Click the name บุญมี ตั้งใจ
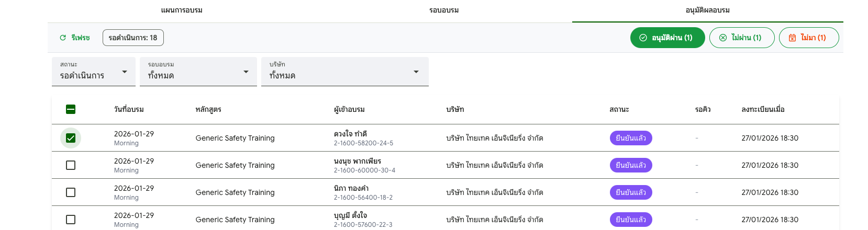868x230 pixels. pyautogui.click(x=351, y=215)
